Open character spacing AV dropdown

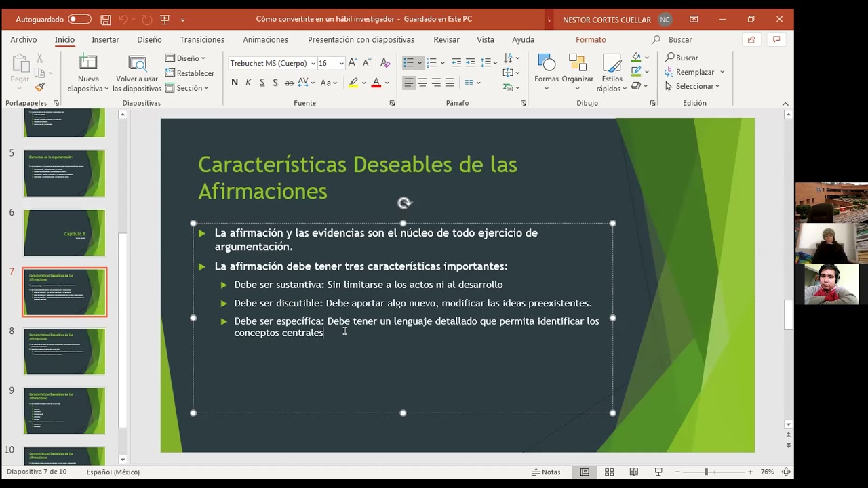click(x=306, y=83)
